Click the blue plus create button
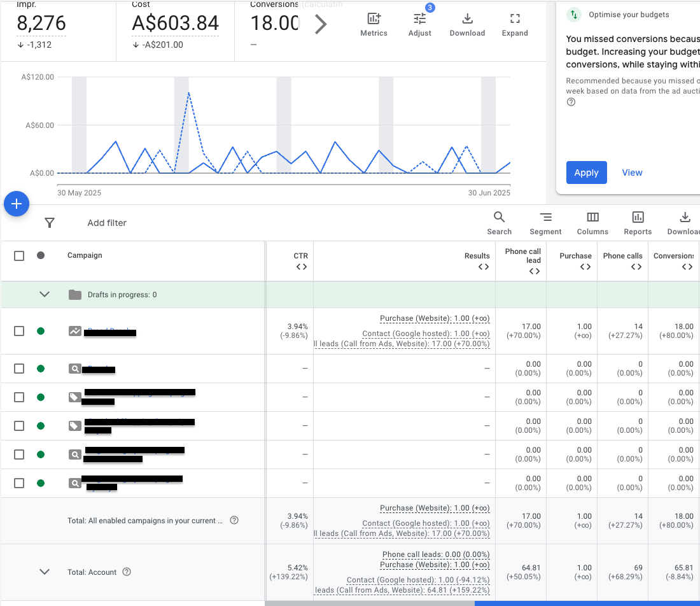Image resolution: width=700 pixels, height=606 pixels. pyautogui.click(x=17, y=204)
